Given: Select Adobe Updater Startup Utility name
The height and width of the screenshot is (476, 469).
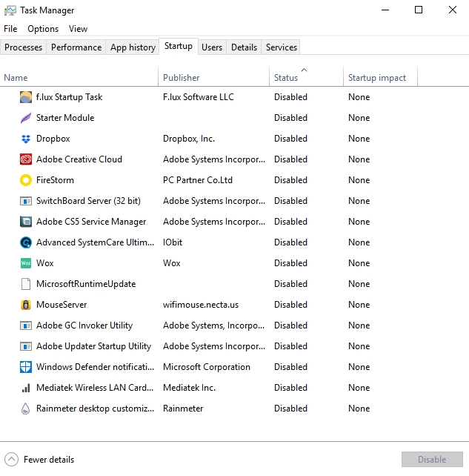Looking at the screenshot, I should point(93,346).
